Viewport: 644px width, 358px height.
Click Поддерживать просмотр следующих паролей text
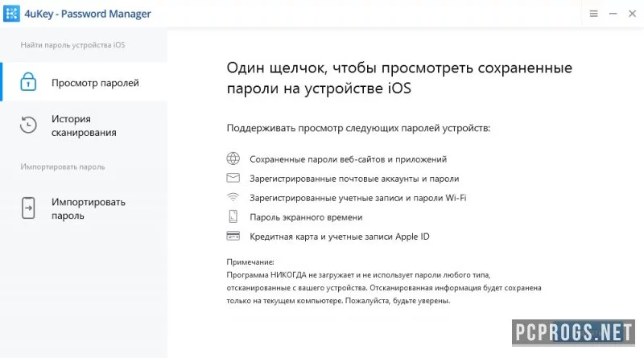[358, 128]
